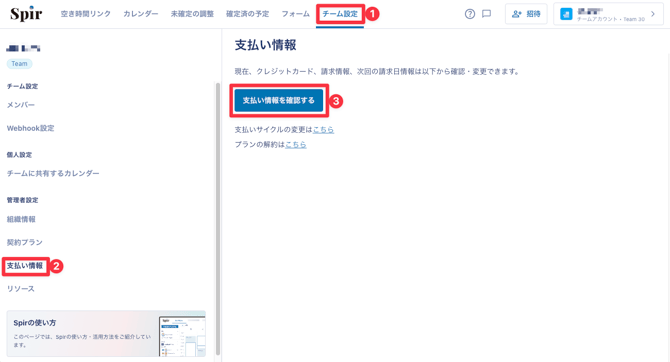Click the Team badge label
Screen dimensions: 670x362
pyautogui.click(x=19, y=64)
